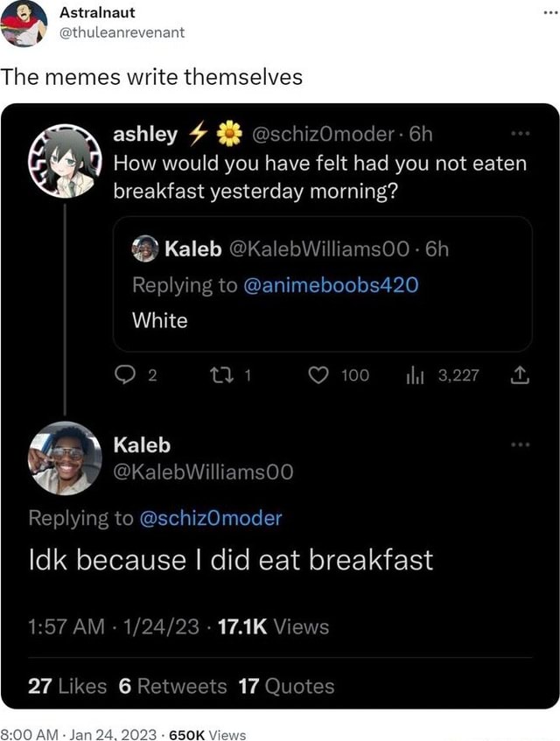Screen dimensions: 560x741
Task: Click the reply speech bubble icon
Action: click(x=125, y=376)
